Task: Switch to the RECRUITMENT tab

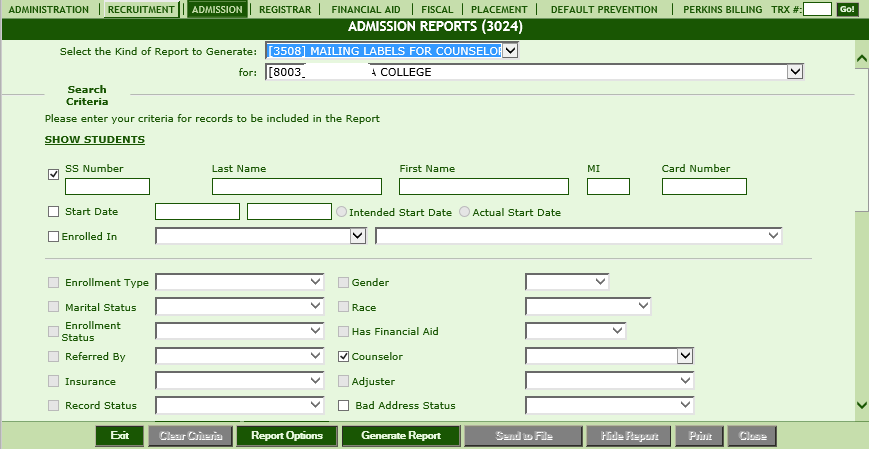Action: [x=141, y=9]
